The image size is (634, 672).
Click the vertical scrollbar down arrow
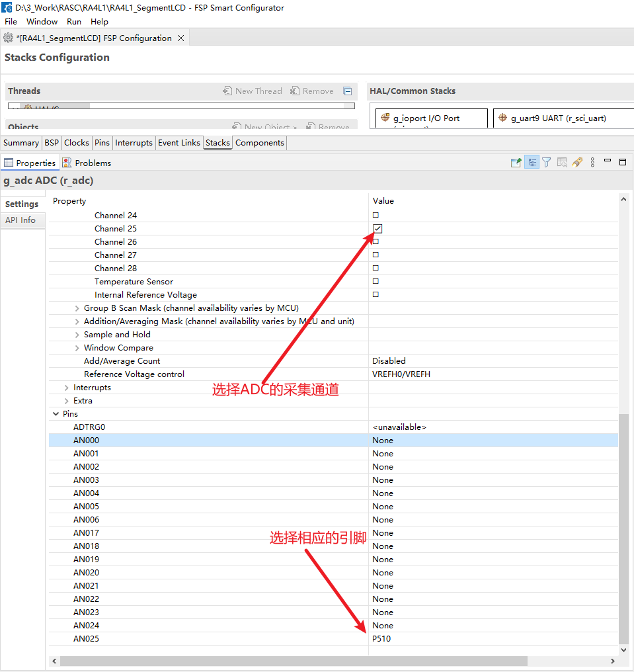tap(623, 650)
